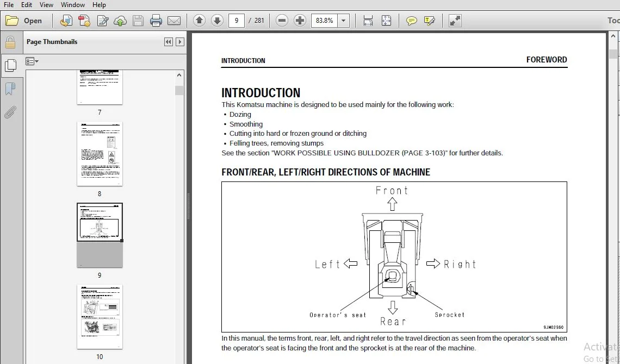Image resolution: width=620 pixels, height=364 pixels.
Task: Open the zoom level dropdown arrow
Action: tap(344, 21)
